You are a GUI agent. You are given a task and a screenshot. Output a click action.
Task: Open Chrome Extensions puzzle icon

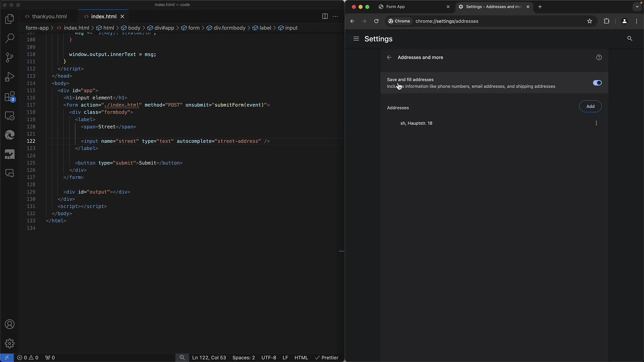click(x=606, y=21)
